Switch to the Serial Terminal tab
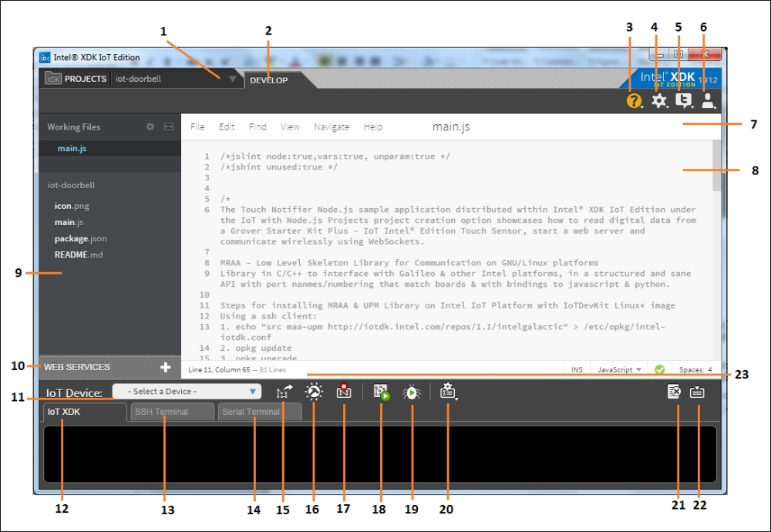This screenshot has height=532, width=771. pos(260,412)
